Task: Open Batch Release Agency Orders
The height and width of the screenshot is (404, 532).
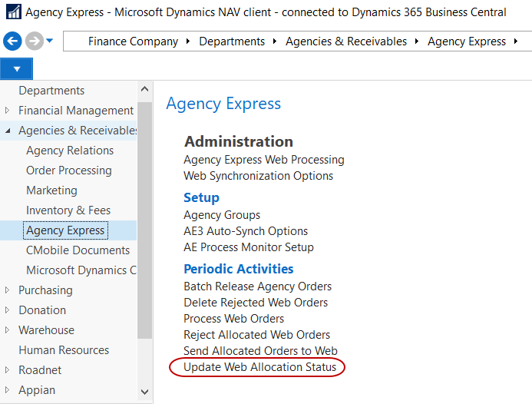Action: [257, 286]
